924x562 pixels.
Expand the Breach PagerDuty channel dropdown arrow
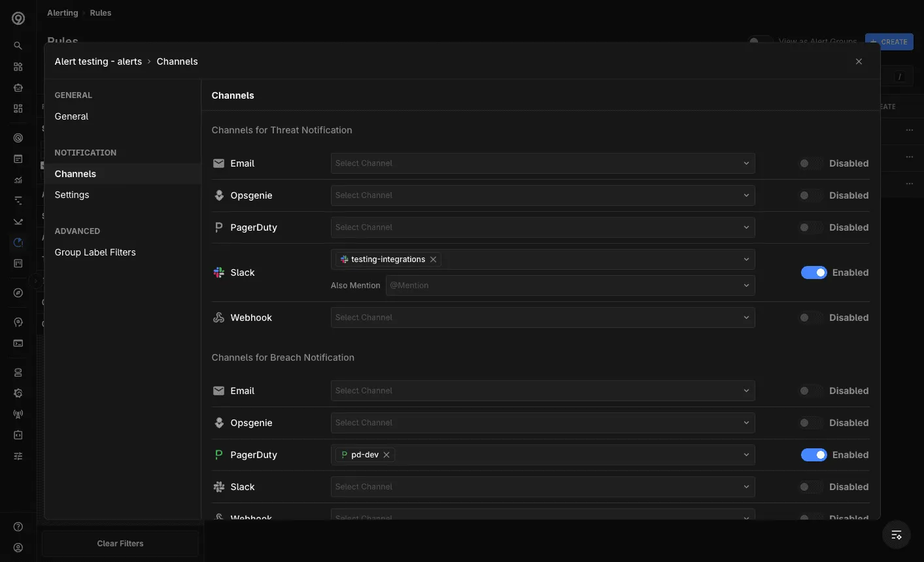pos(746,455)
